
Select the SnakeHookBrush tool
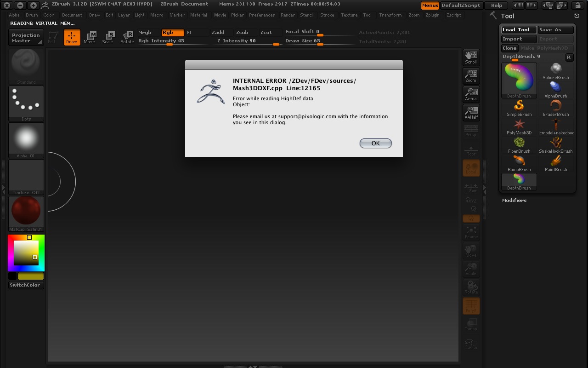click(556, 145)
